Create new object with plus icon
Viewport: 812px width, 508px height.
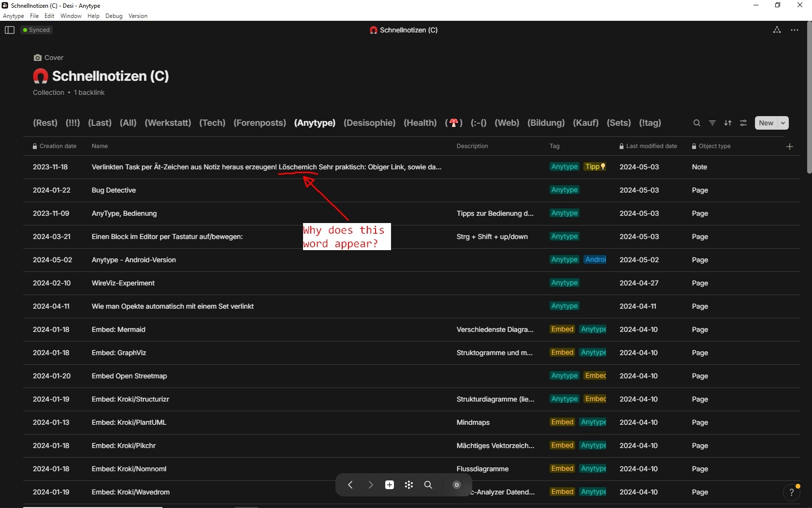[390, 485]
